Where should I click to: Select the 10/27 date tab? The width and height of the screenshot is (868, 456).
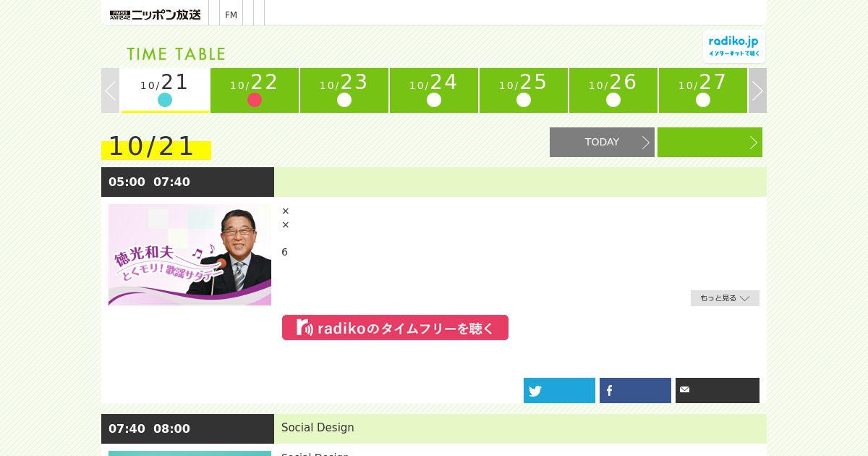(703, 90)
